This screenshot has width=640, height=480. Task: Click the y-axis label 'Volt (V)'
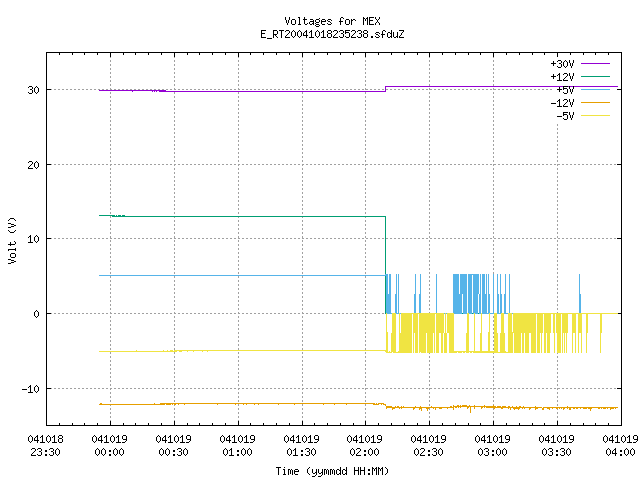pos(12,240)
